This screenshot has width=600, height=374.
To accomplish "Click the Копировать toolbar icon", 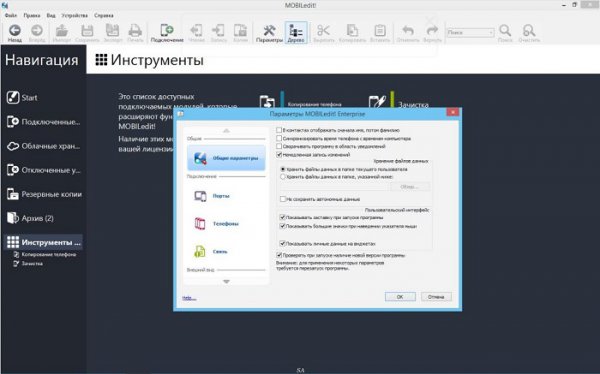I will pos(352,33).
